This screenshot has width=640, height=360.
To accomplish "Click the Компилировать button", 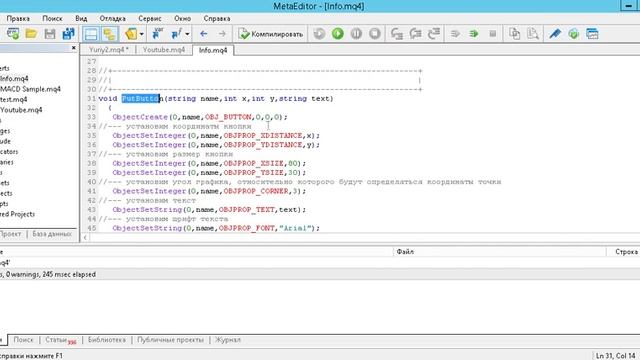I will pyautogui.click(x=271, y=34).
